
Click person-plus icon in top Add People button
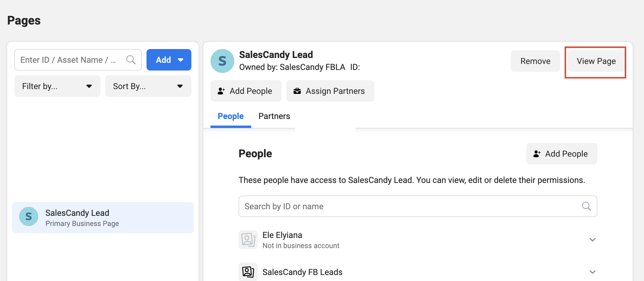[x=221, y=91]
